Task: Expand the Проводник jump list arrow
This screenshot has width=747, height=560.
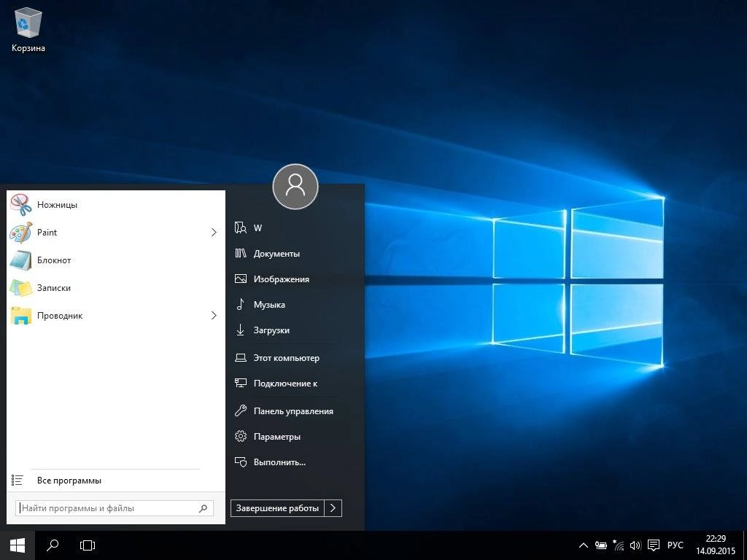Action: pyautogui.click(x=214, y=315)
